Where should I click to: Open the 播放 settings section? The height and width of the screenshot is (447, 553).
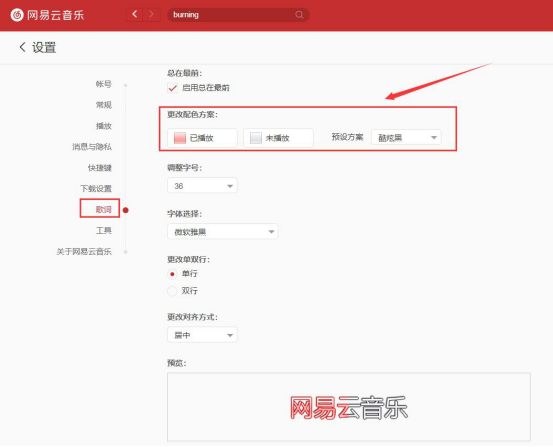[x=104, y=126]
